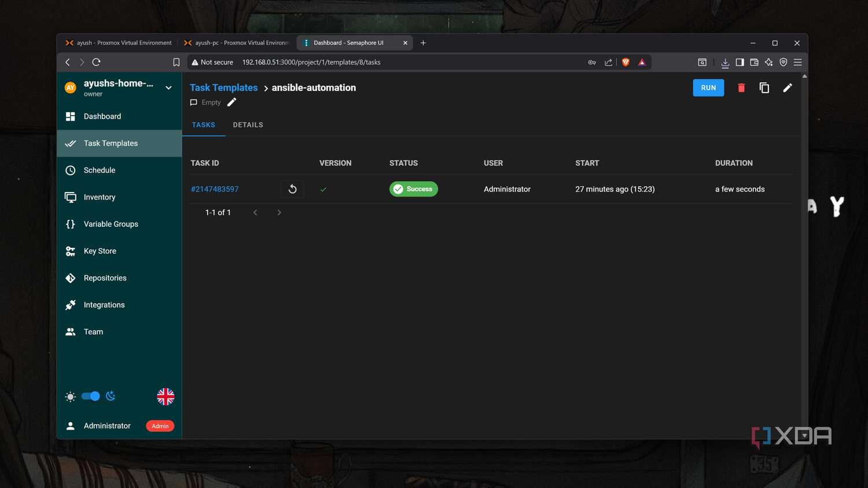This screenshot has height=488, width=868.
Task: Open the Brave Wallet icon
Action: click(x=754, y=62)
